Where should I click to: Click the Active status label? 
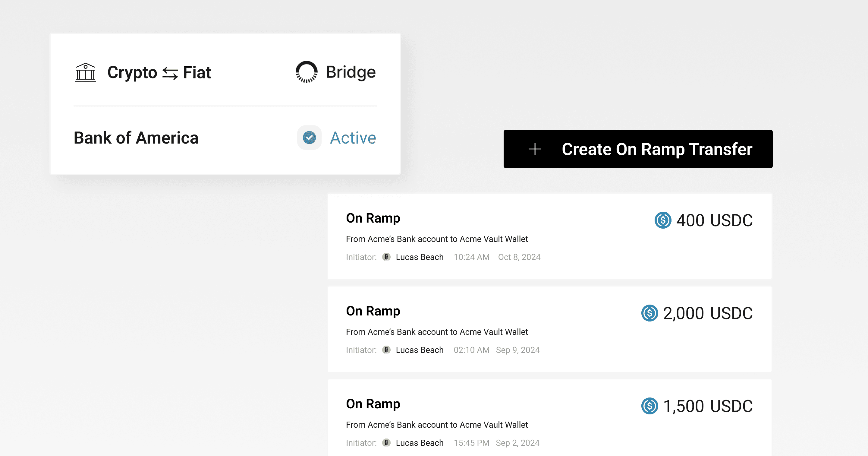[353, 138]
